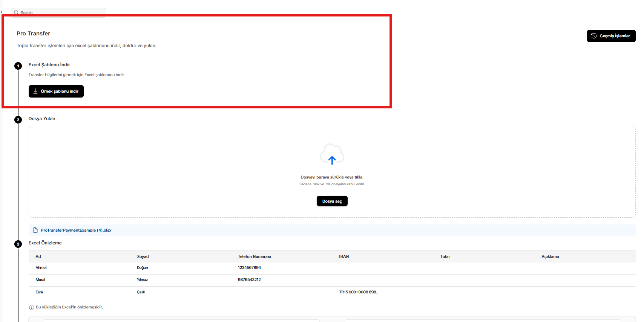Image resolution: width=644 pixels, height=322 pixels.
Task: Select the step 2 circle marker
Action: 18,120
